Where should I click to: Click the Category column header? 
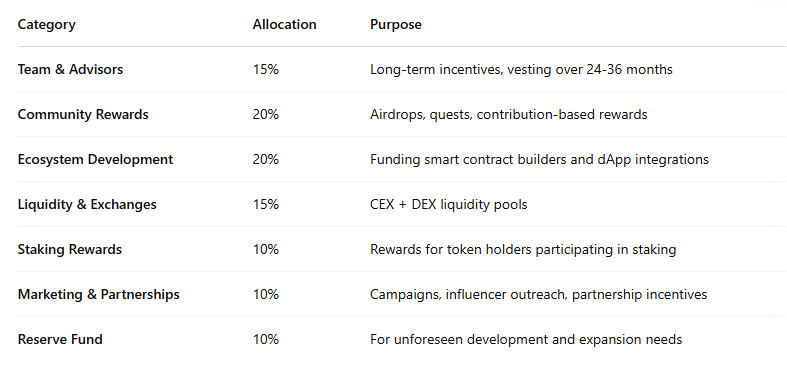pyautogui.click(x=47, y=25)
